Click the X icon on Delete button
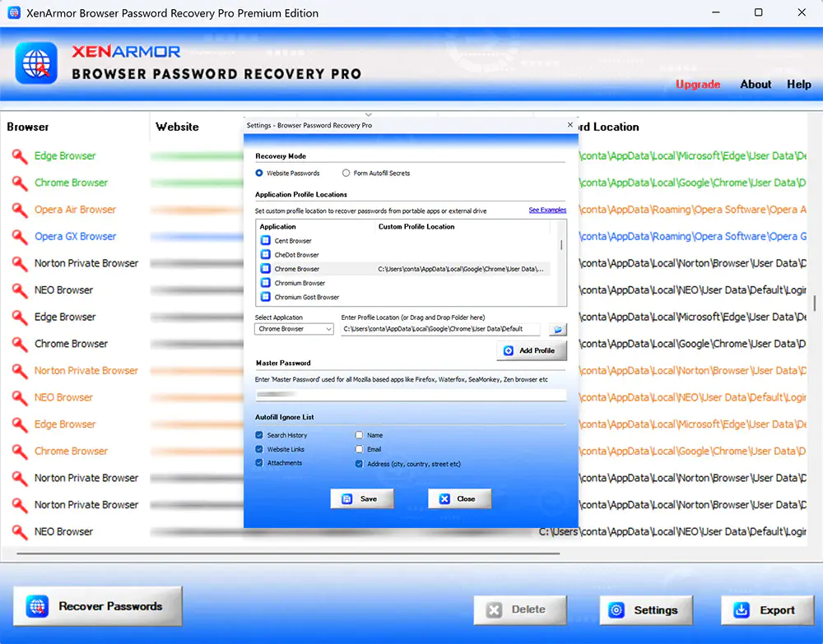 (x=494, y=610)
